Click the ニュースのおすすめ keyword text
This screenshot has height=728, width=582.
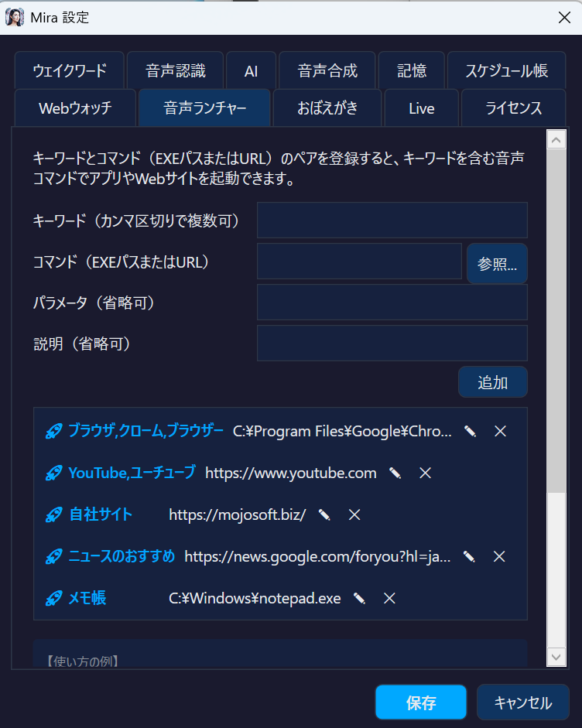point(122,556)
